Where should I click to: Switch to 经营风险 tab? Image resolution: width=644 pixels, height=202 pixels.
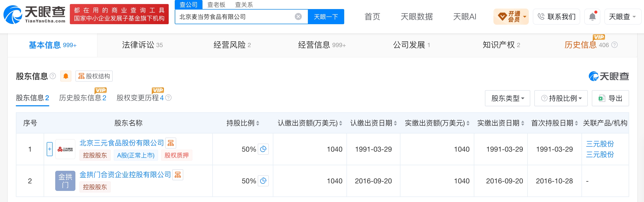232,45
